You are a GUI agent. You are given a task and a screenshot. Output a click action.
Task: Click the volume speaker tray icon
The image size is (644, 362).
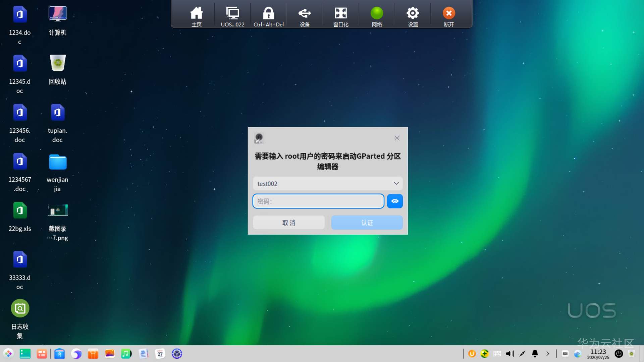[510, 354]
